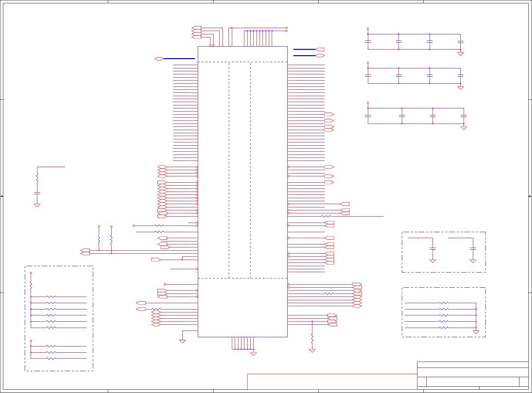This screenshot has width=532, height=393.
Task: Select the left capacitor in the two-capacitor dashed box
Action: (x=433, y=248)
